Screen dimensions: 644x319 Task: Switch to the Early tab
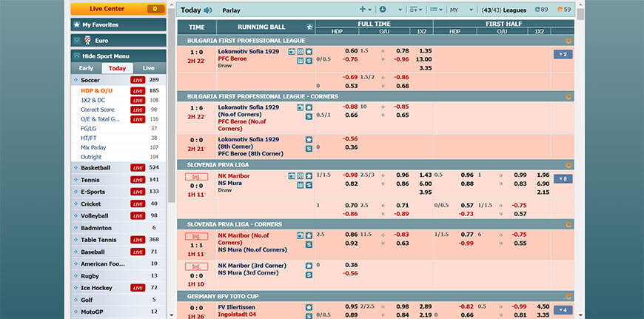87,68
